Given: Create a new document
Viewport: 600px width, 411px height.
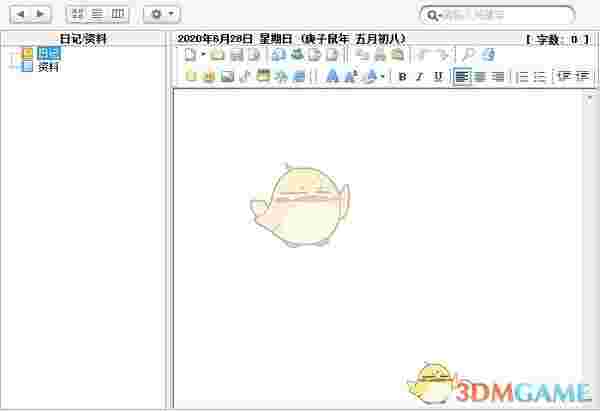Looking at the screenshot, I should click(190, 55).
